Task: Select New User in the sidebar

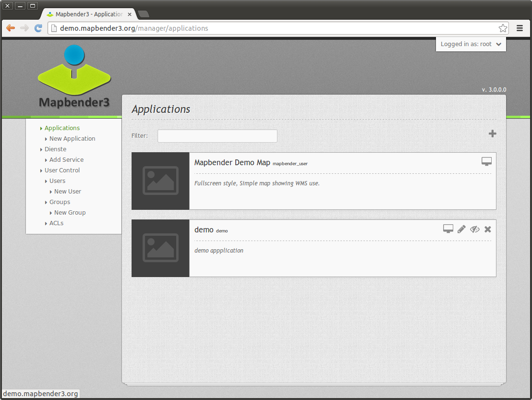Action: click(x=68, y=191)
